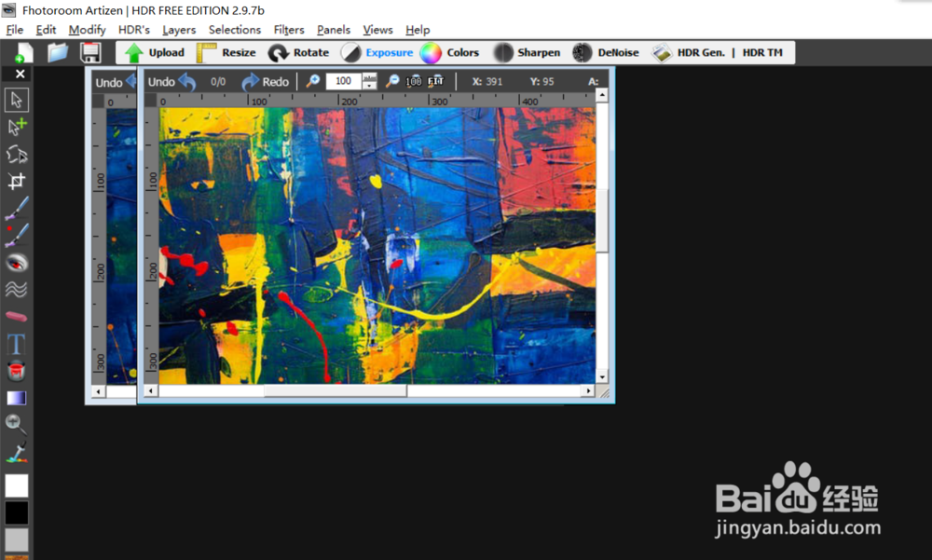Click the DeNoise button

606,53
